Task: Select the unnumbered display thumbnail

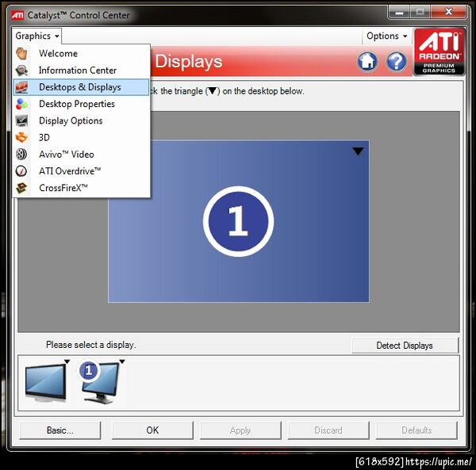Action: point(46,384)
